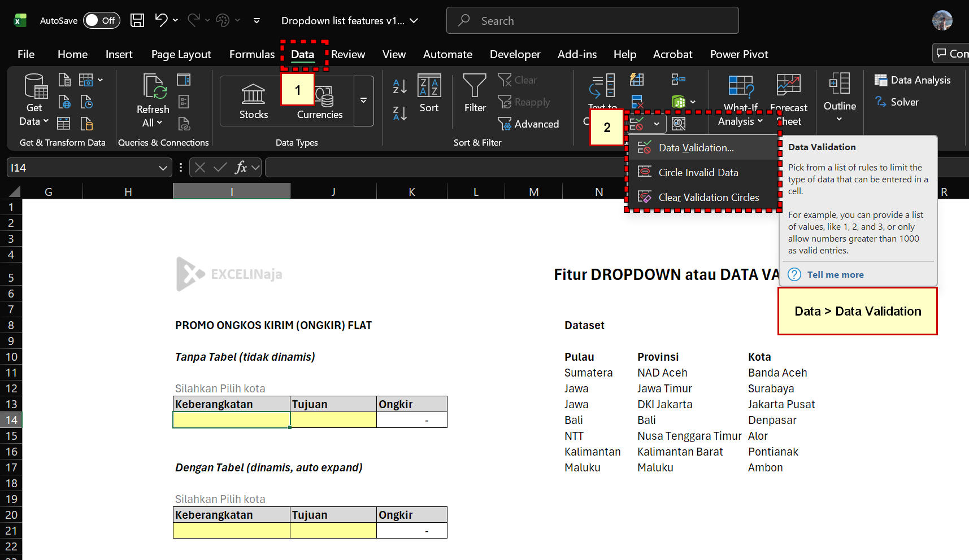Screen dimensions: 969x560
Task: Click inside the Search box
Action: [x=592, y=20]
